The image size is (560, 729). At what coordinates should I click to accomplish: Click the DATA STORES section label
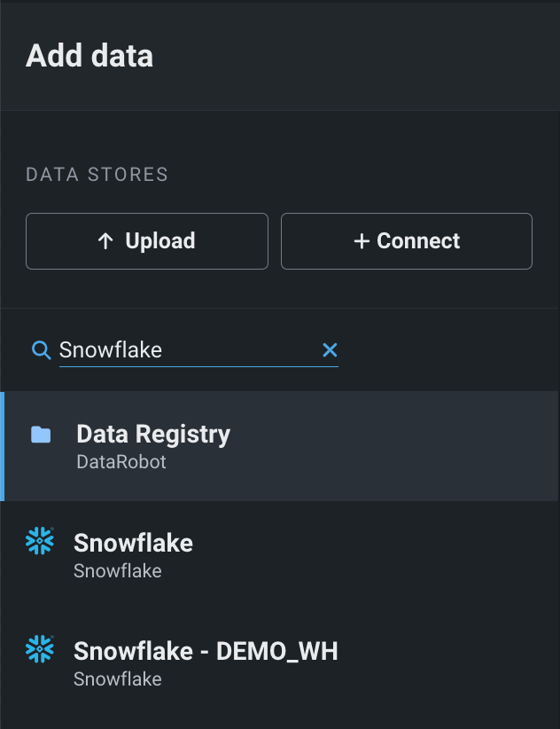97,175
